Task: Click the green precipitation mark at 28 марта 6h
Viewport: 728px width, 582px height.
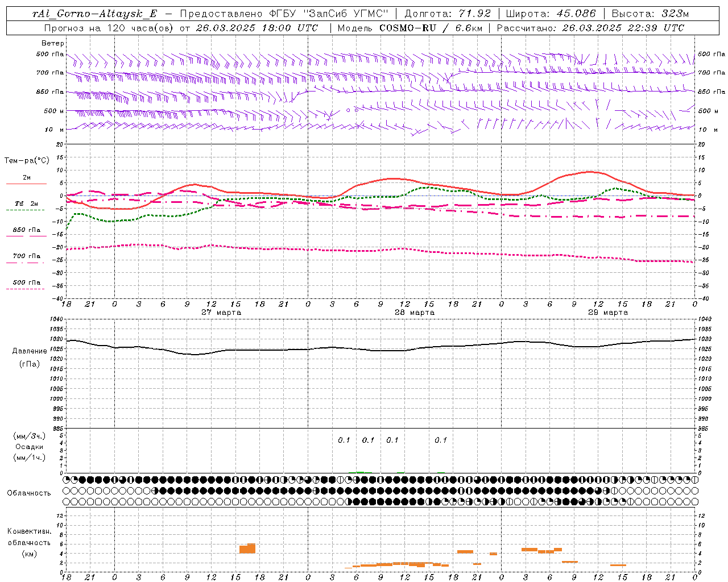Action: [360, 472]
